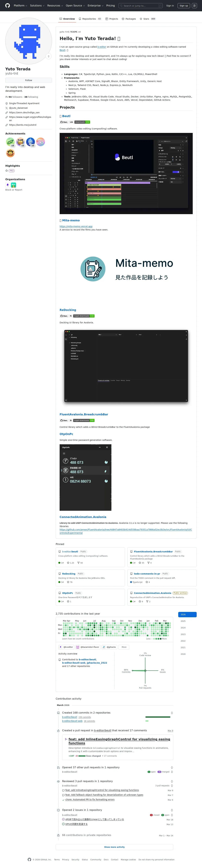
Task: Select year 2023 contributions
Action: [x=187, y=634]
